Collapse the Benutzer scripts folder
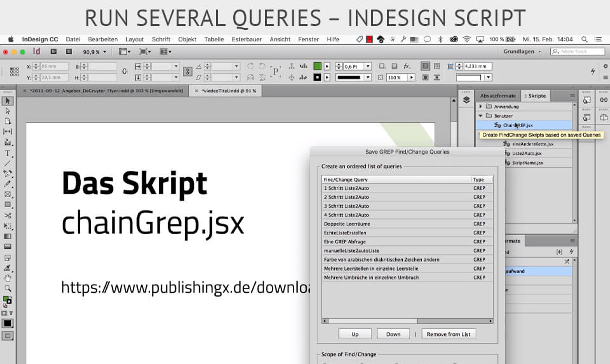 click(x=480, y=116)
